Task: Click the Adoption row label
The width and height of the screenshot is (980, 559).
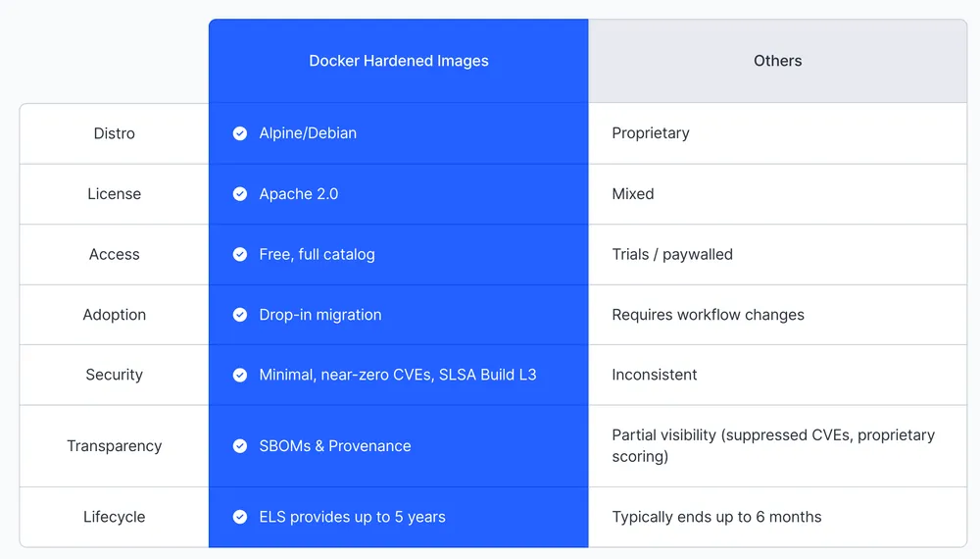Action: [115, 315]
